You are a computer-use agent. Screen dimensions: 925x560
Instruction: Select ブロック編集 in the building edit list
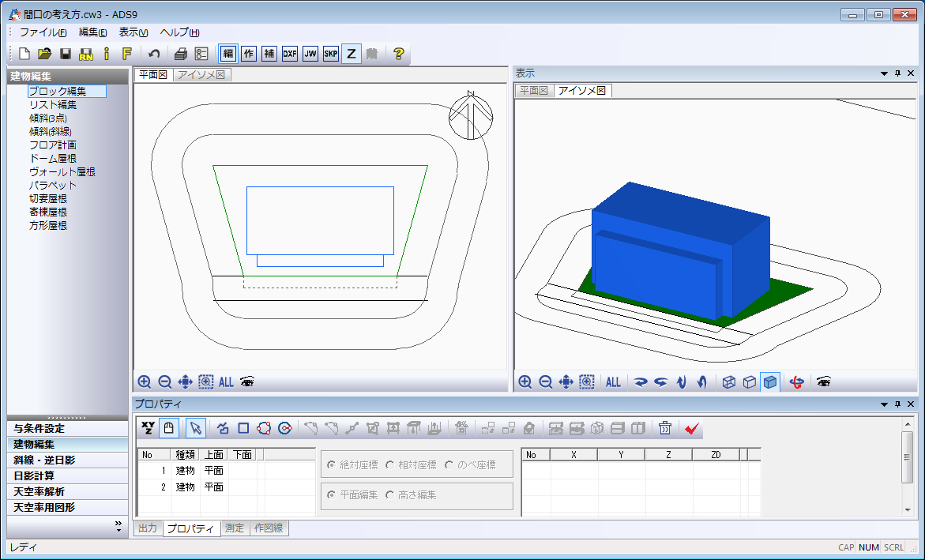pyautogui.click(x=67, y=92)
